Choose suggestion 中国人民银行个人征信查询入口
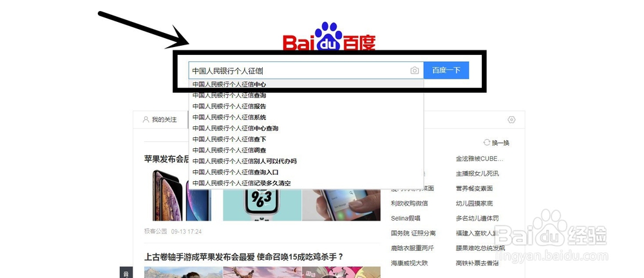 [306, 172]
